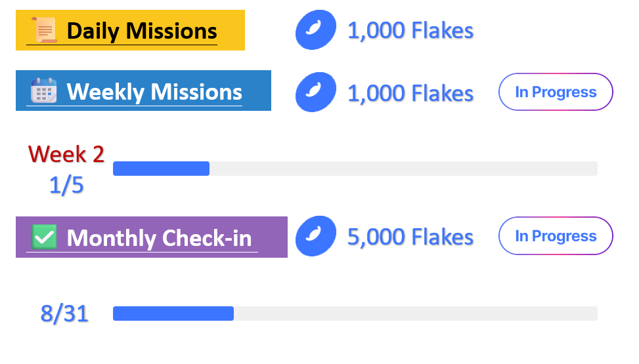Click the monthly check-in progress bar's blue fill
Viewport: 639px width, 364px height.
coord(173,313)
